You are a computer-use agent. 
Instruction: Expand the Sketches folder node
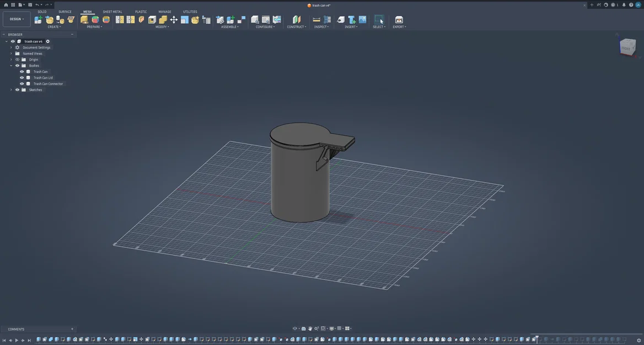11,89
